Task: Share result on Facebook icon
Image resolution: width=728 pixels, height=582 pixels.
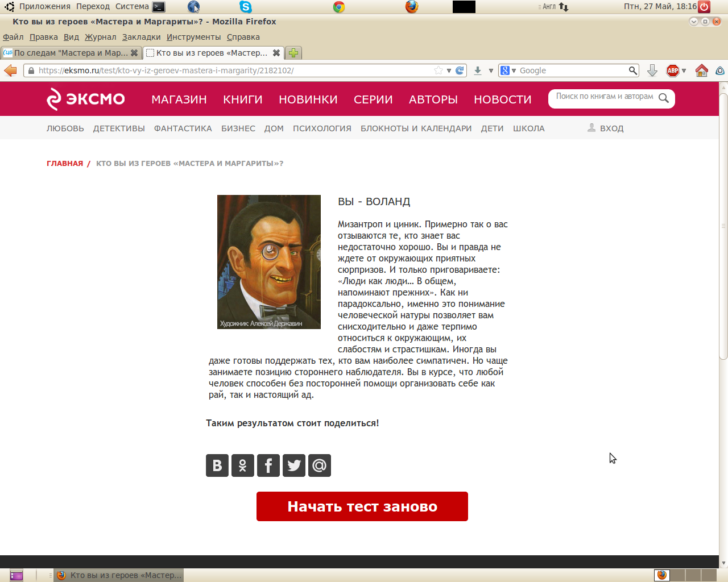Action: click(268, 465)
